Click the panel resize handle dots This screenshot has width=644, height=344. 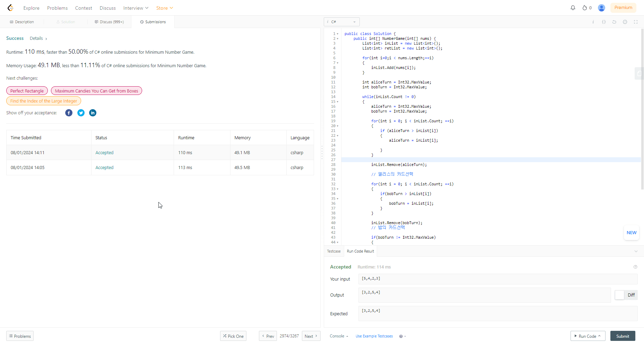[x=322, y=152]
